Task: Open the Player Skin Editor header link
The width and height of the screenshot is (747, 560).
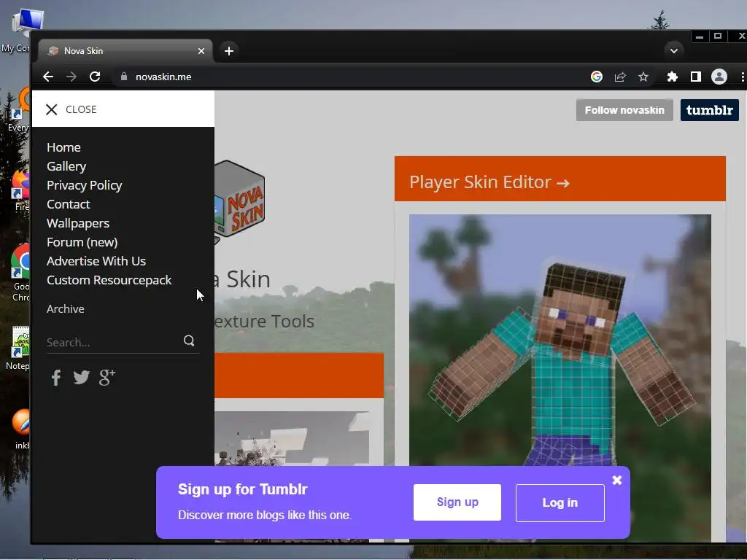Action: 489,182
